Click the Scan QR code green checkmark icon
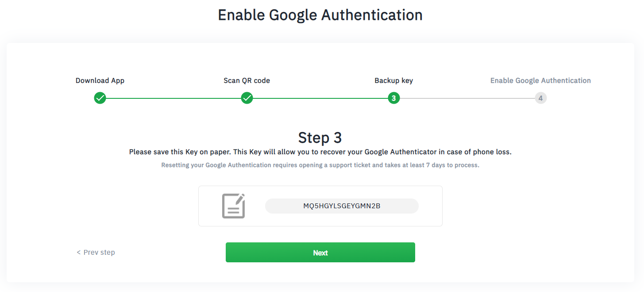 point(247,98)
